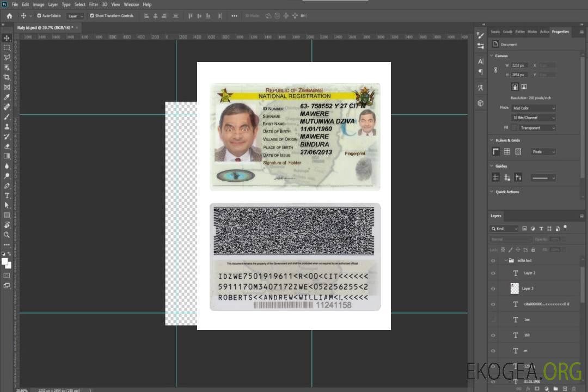Select the Horizontal Type tool
Image resolution: width=588 pixels, height=392 pixels.
pos(7,195)
